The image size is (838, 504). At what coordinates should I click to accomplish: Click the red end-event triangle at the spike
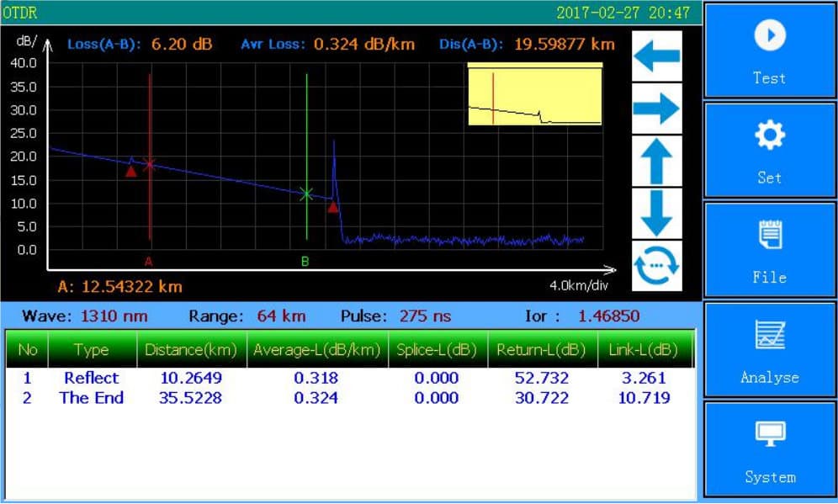[333, 207]
